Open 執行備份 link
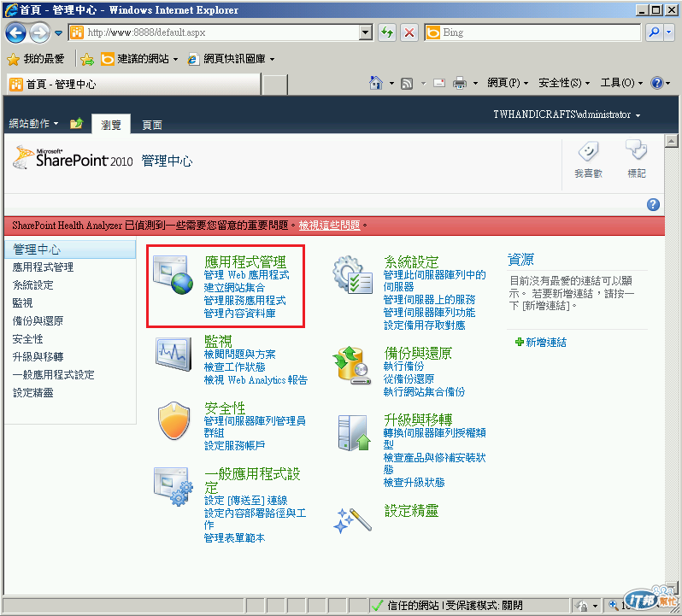The height and width of the screenshot is (616, 682). pos(403,367)
